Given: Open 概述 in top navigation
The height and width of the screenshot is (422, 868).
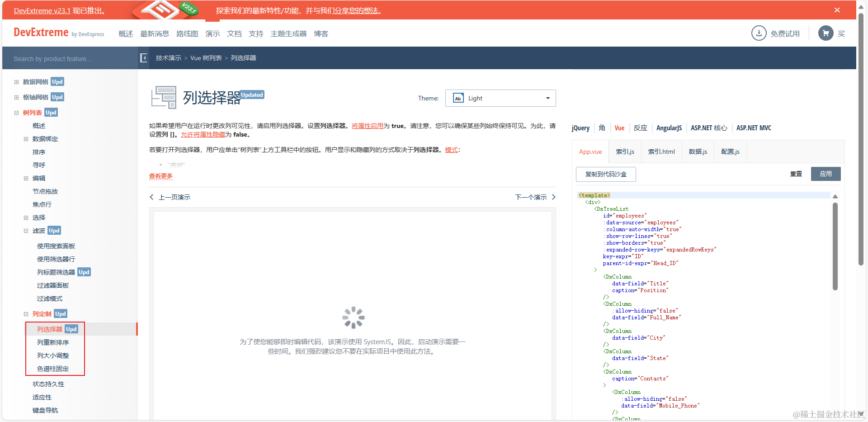Looking at the screenshot, I should pyautogui.click(x=126, y=33).
